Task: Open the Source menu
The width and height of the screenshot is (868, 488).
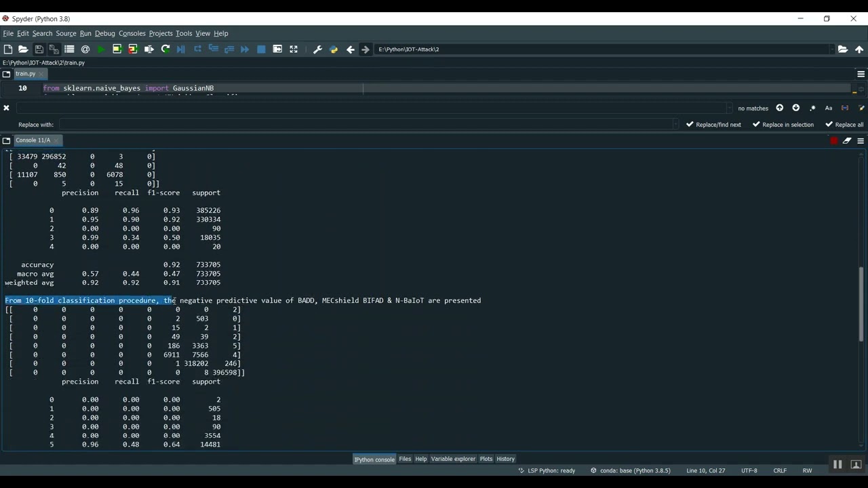Action: pyautogui.click(x=66, y=33)
